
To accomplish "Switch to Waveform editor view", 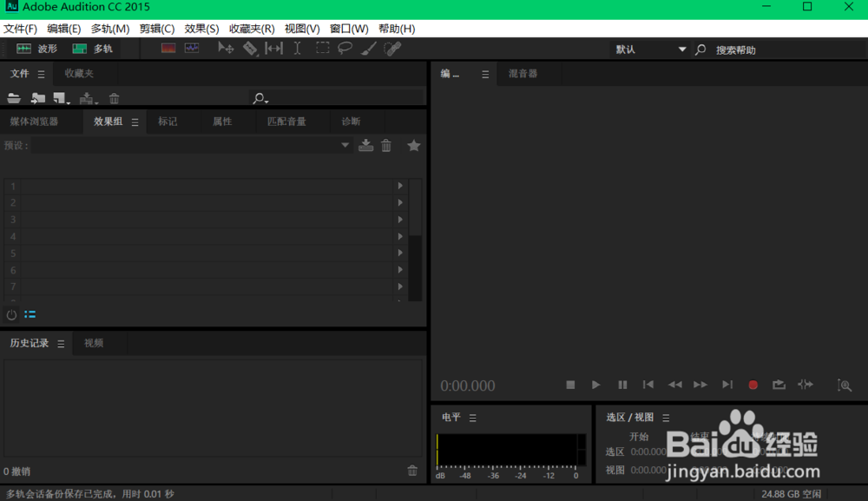I will 36,49.
